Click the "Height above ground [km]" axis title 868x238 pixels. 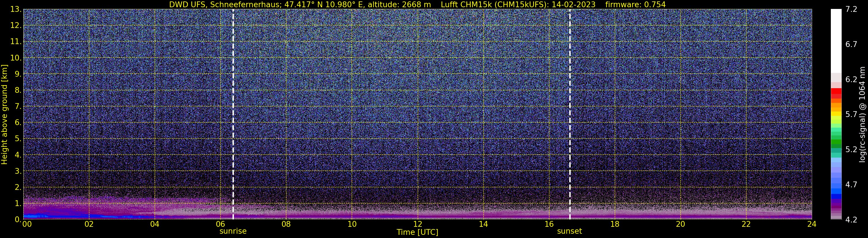click(x=4, y=114)
